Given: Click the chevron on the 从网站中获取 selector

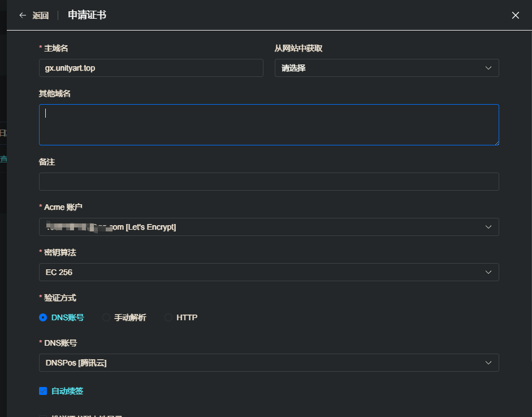Looking at the screenshot, I should [x=488, y=68].
